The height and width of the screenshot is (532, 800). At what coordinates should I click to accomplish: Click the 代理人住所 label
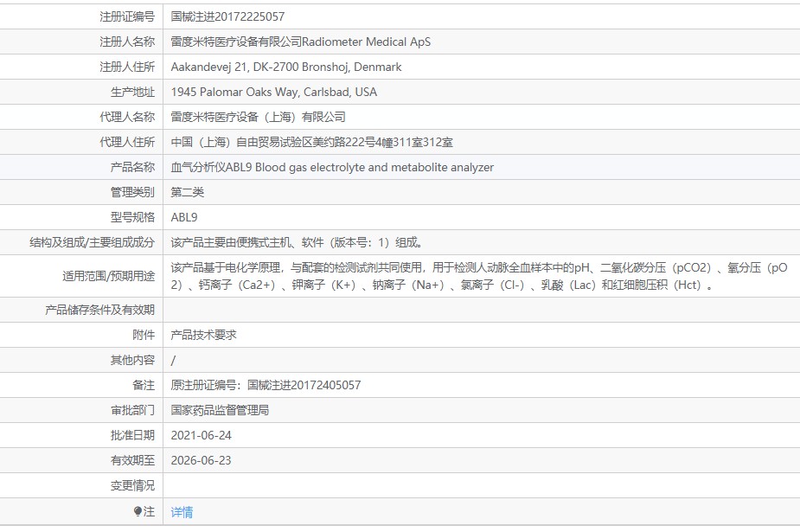click(x=127, y=142)
